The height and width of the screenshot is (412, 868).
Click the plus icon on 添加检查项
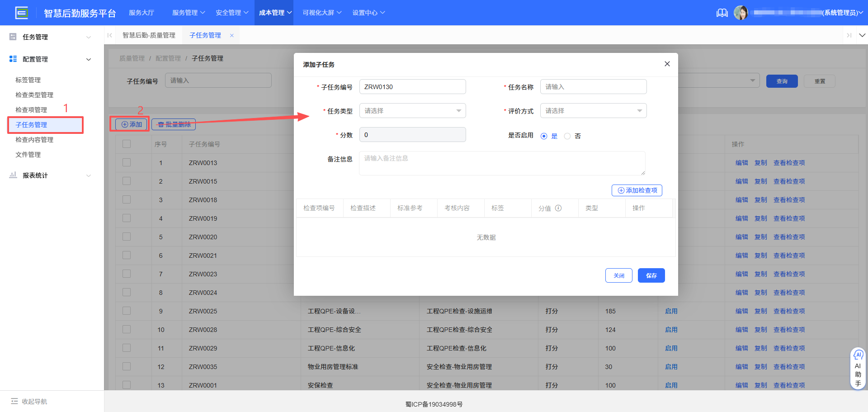621,190
